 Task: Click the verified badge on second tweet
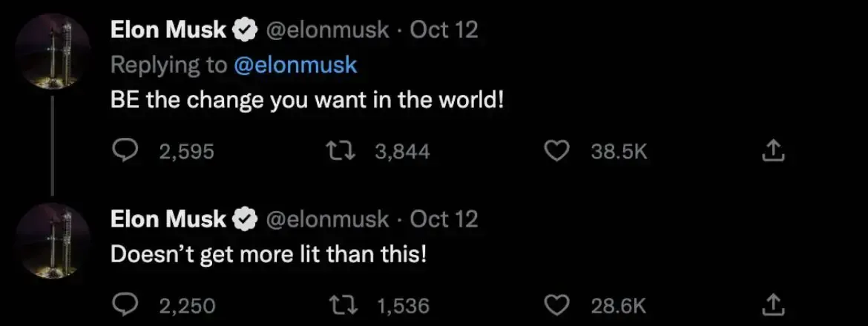pyautogui.click(x=246, y=219)
